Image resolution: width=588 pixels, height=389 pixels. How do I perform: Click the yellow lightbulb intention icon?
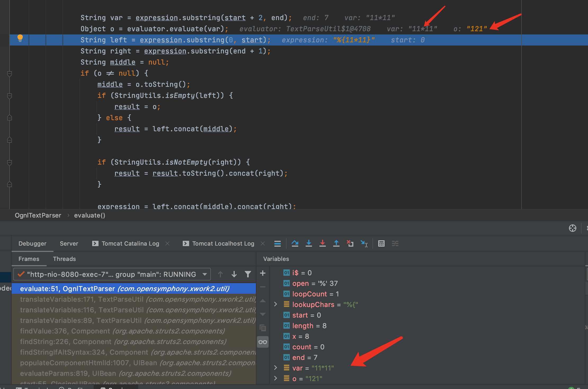20,38
